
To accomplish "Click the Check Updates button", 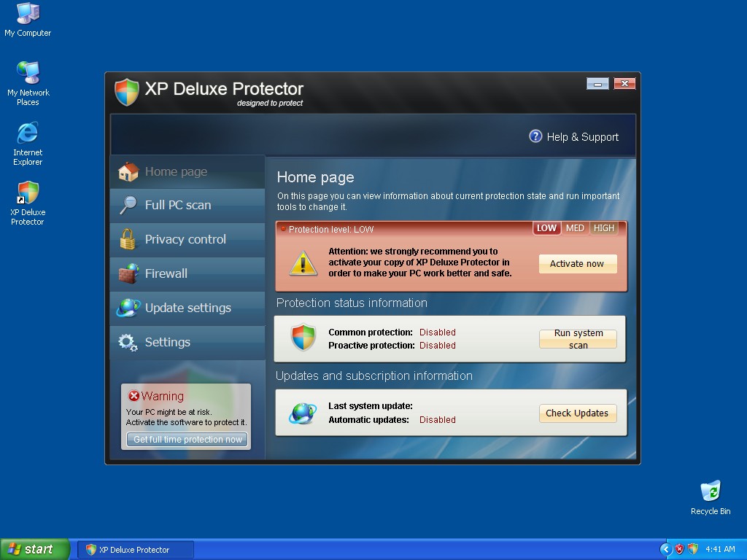I will point(577,413).
